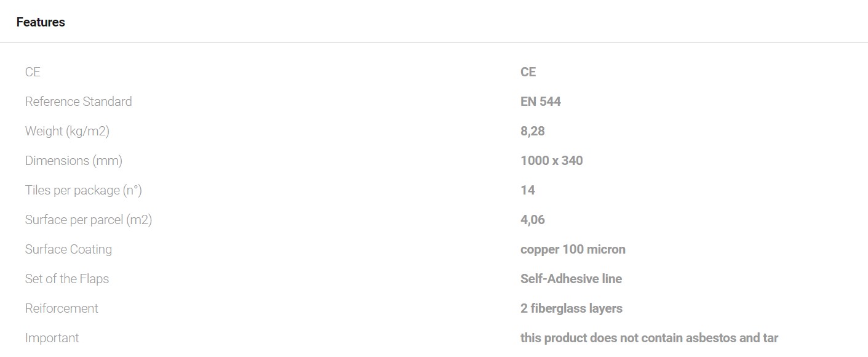Click the Weight (kg/m2) label
The image size is (868, 357).
pos(67,131)
